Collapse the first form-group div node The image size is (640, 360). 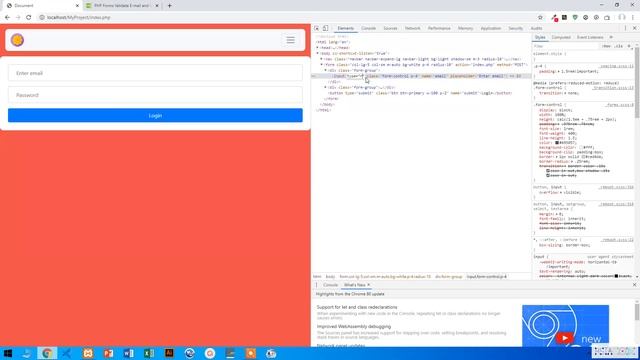326,71
